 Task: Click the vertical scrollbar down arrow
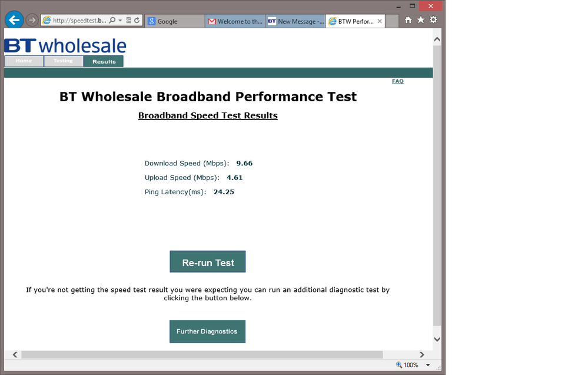[x=437, y=339]
